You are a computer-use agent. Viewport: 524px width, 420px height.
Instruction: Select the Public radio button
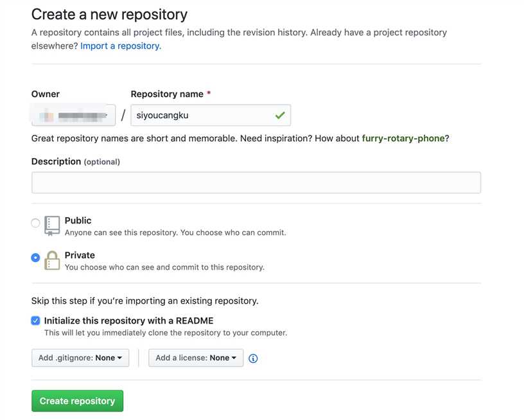click(x=35, y=223)
